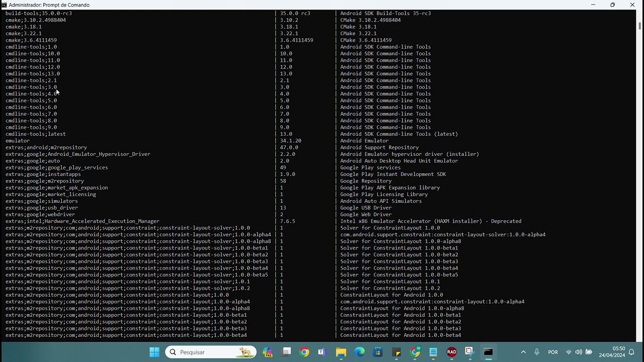
Task: Click 'Android SDK Build-Tools 35-rc3' text
Action: 385,13
